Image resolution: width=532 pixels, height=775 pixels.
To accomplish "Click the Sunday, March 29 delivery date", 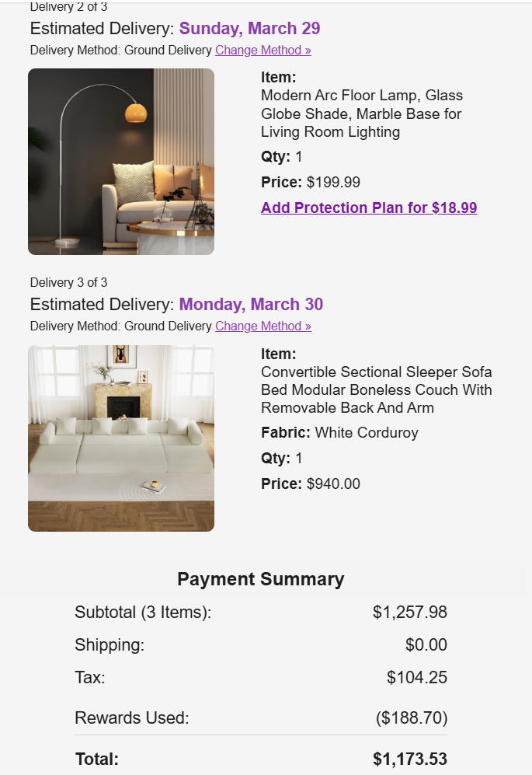I will tap(249, 29).
